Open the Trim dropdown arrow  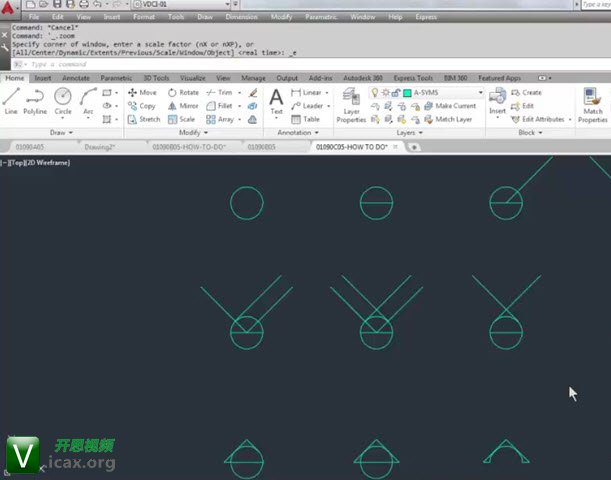click(x=239, y=92)
